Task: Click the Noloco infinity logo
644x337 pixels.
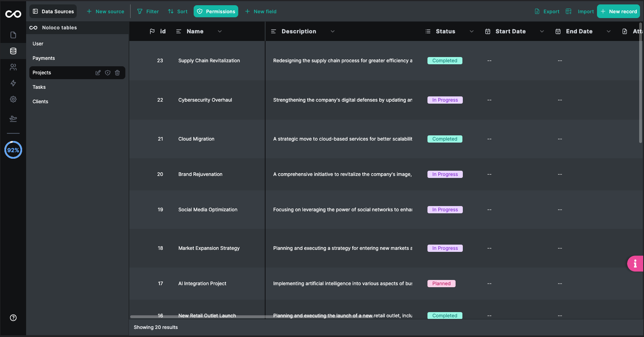Action: coord(13,14)
